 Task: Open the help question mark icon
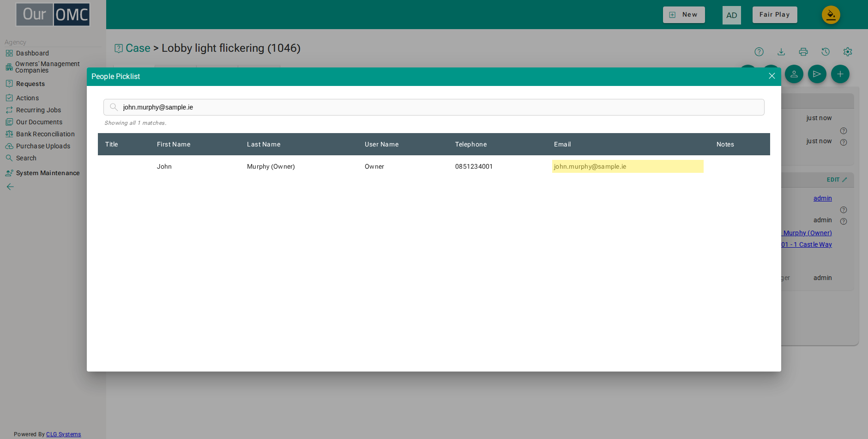click(x=759, y=52)
